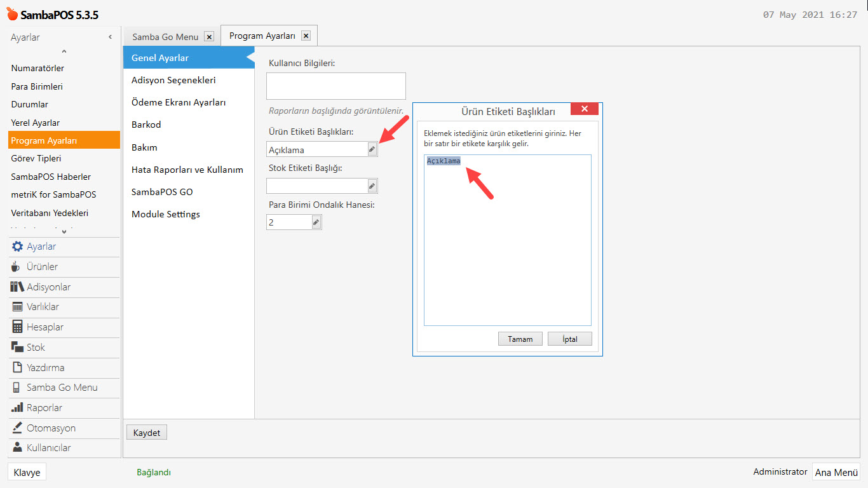The width and height of the screenshot is (868, 488).
Task: Click pencil icon beside Ürün Etiketi Başlıkları field
Action: [372, 149]
